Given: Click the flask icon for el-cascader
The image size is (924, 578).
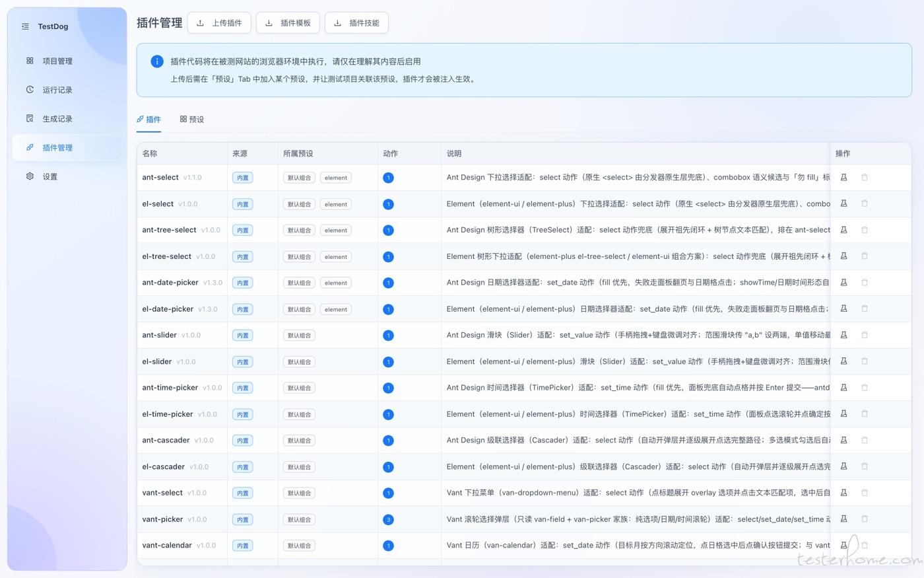Looking at the screenshot, I should [x=843, y=466].
